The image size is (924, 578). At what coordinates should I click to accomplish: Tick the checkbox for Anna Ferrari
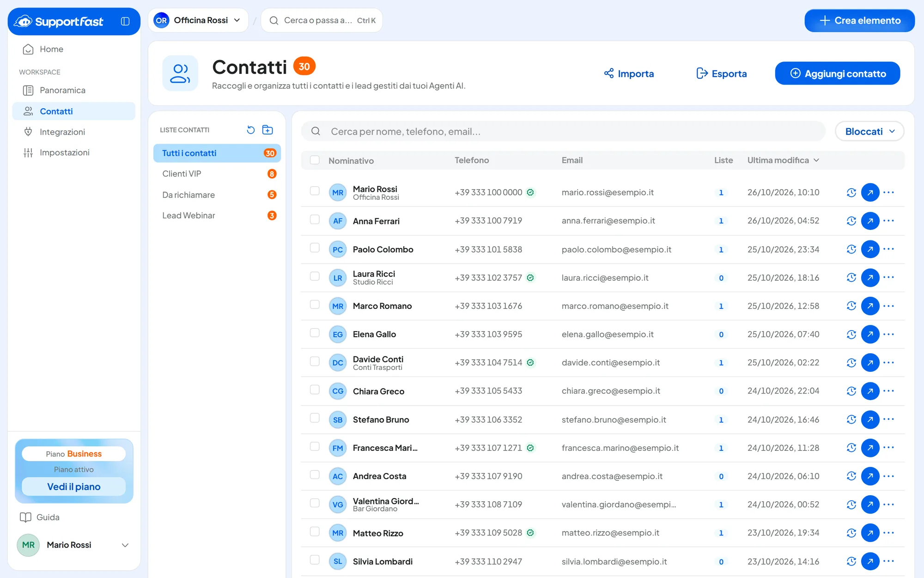click(x=315, y=220)
